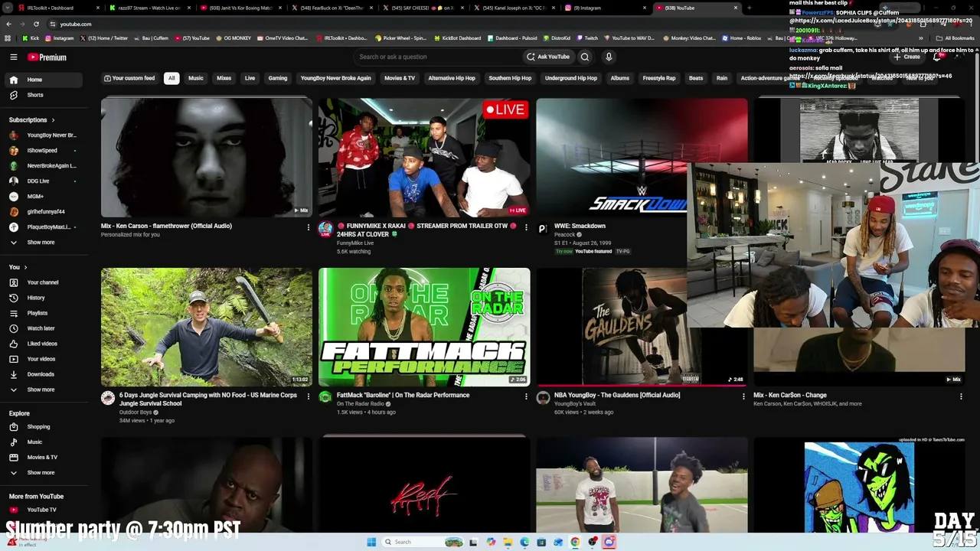Screen dimensions: 980x551
Task: Open MGM+ subscription channel
Action: (x=43, y=197)
